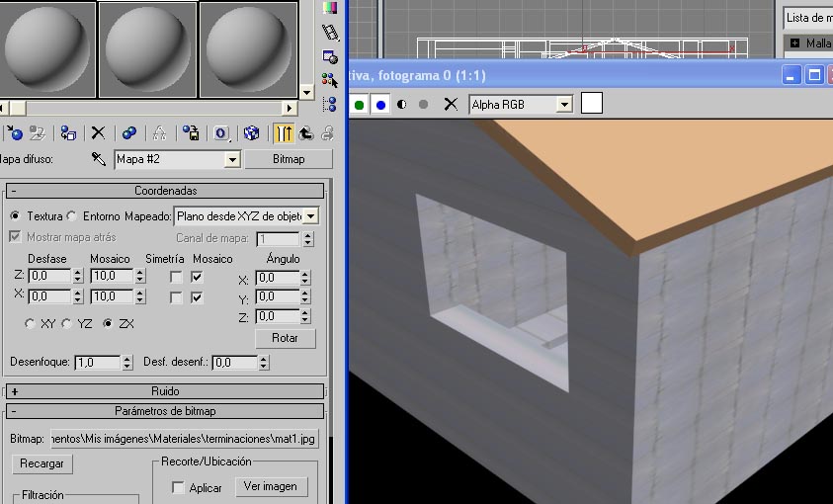The width and height of the screenshot is (833, 504).
Task: Click the Ángulo Y value field
Action: (278, 296)
